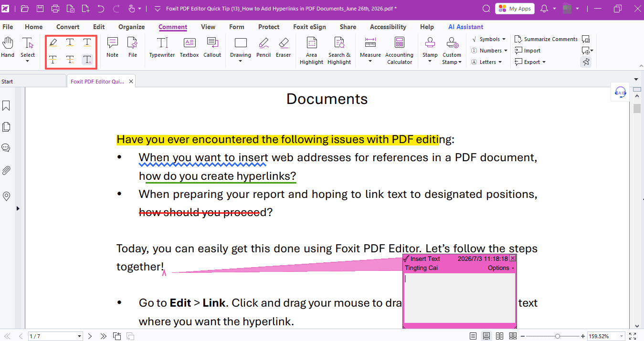Select the Textbox tool

click(189, 47)
